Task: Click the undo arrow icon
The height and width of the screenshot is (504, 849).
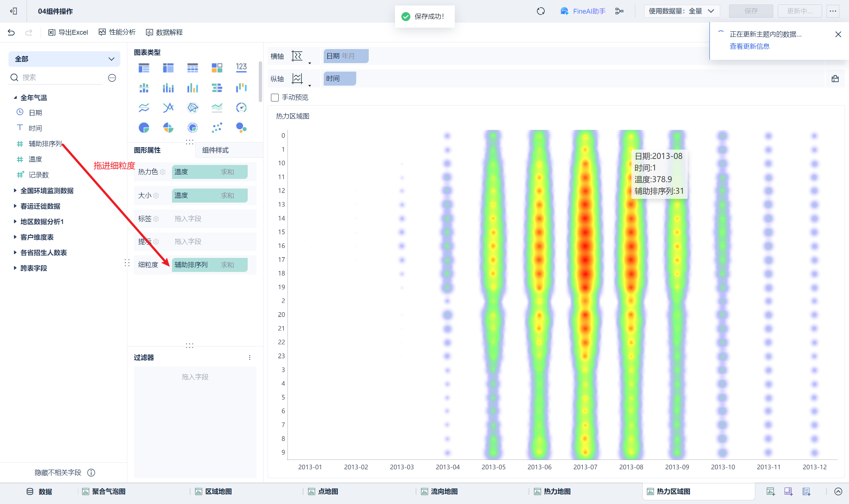Action: click(11, 32)
